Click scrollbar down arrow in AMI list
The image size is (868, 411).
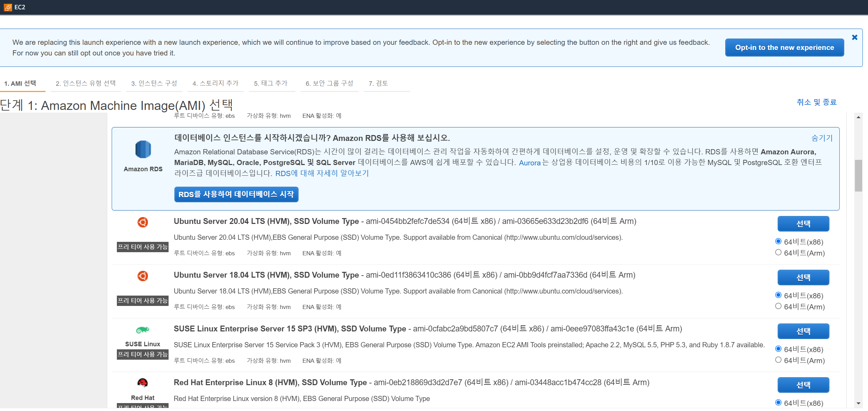858,403
